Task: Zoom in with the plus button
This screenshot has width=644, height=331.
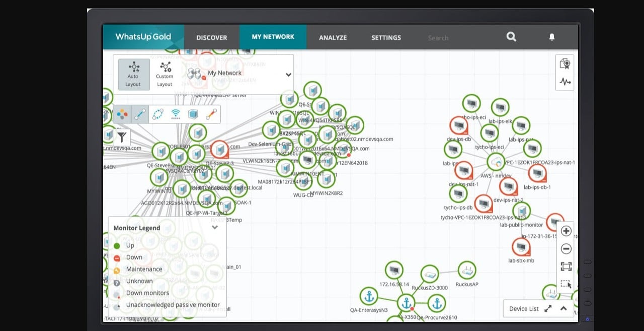Action: click(566, 231)
